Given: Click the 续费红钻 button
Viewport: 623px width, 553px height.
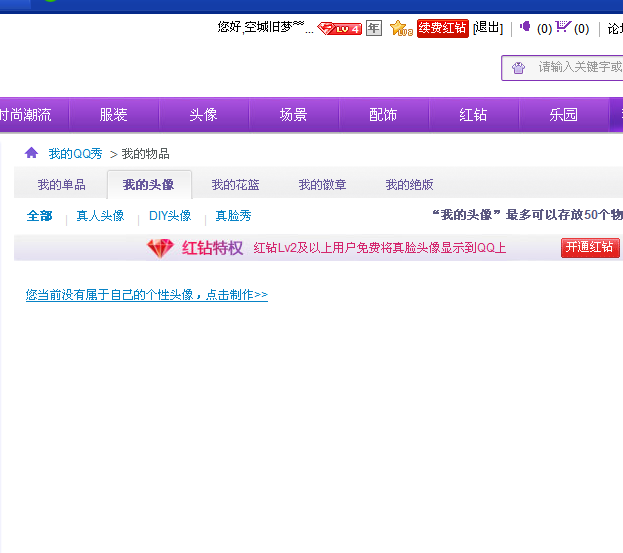Looking at the screenshot, I should click(443, 28).
